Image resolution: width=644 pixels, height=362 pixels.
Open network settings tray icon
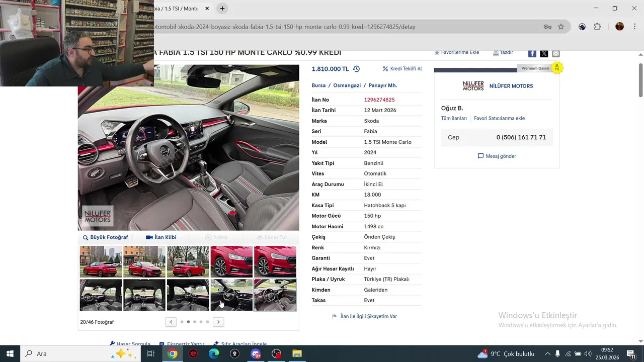[568, 353]
